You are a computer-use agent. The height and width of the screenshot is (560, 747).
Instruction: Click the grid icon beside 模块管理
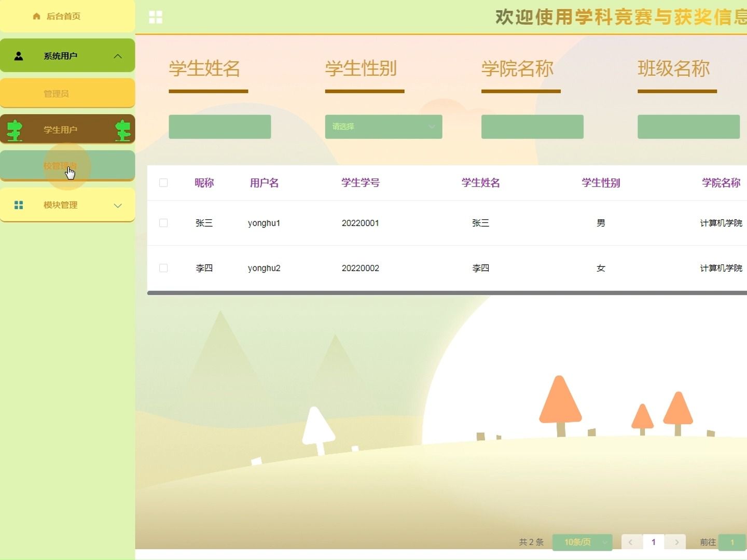[x=19, y=205]
